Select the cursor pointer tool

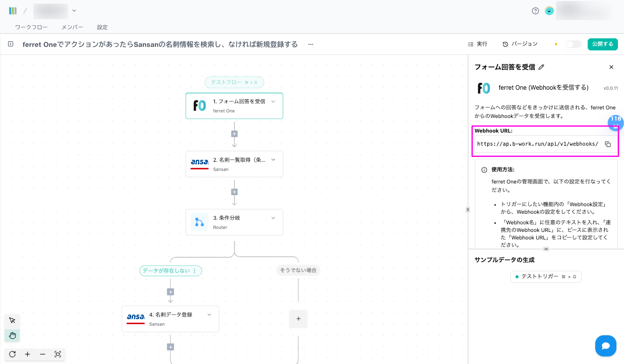[x=12, y=320]
